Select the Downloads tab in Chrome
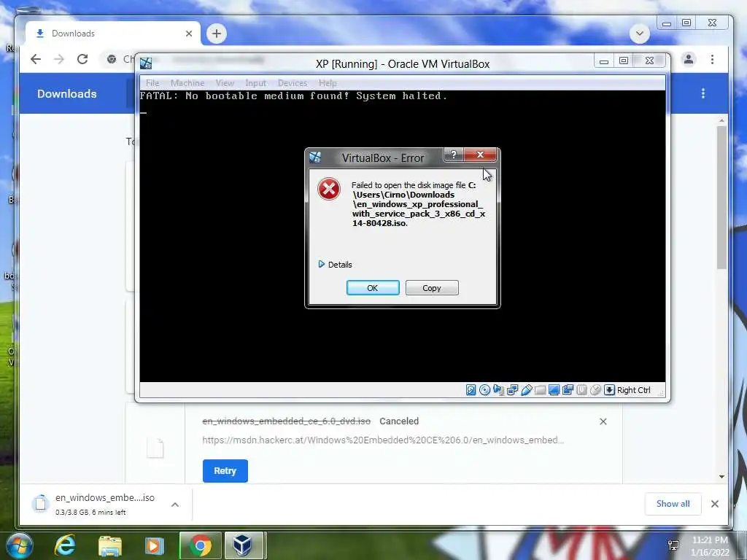 tap(113, 34)
